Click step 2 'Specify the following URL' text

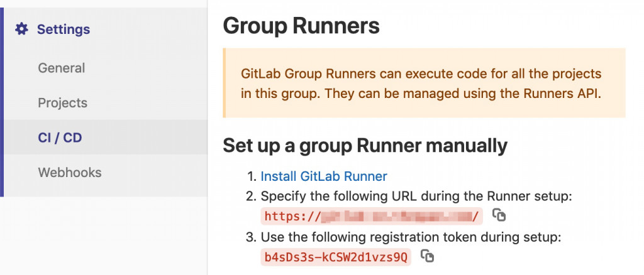tap(416, 197)
